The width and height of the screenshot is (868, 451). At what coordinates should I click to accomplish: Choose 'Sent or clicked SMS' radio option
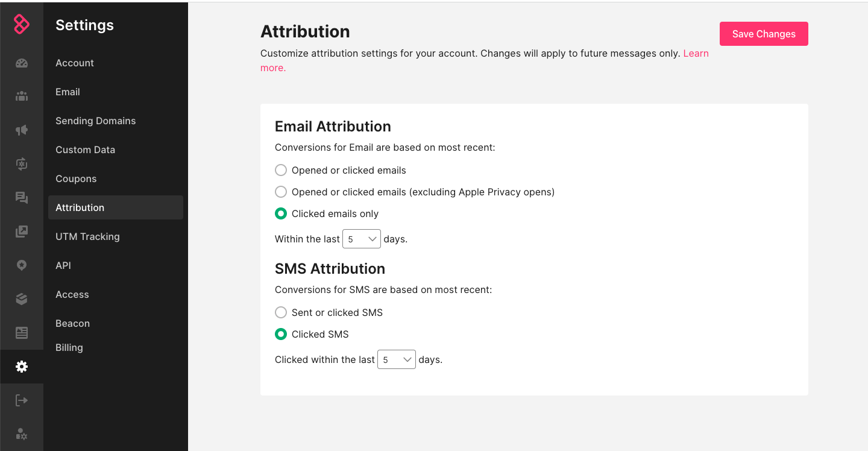(281, 312)
